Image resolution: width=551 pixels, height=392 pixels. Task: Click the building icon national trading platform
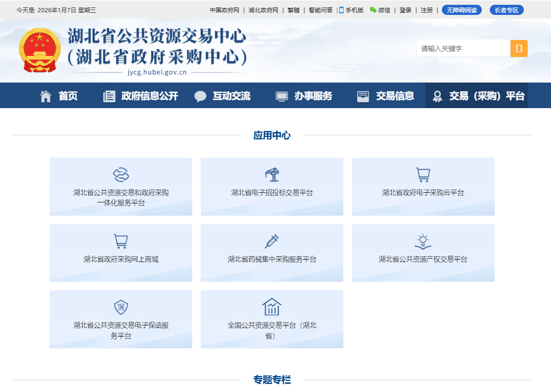(272, 307)
